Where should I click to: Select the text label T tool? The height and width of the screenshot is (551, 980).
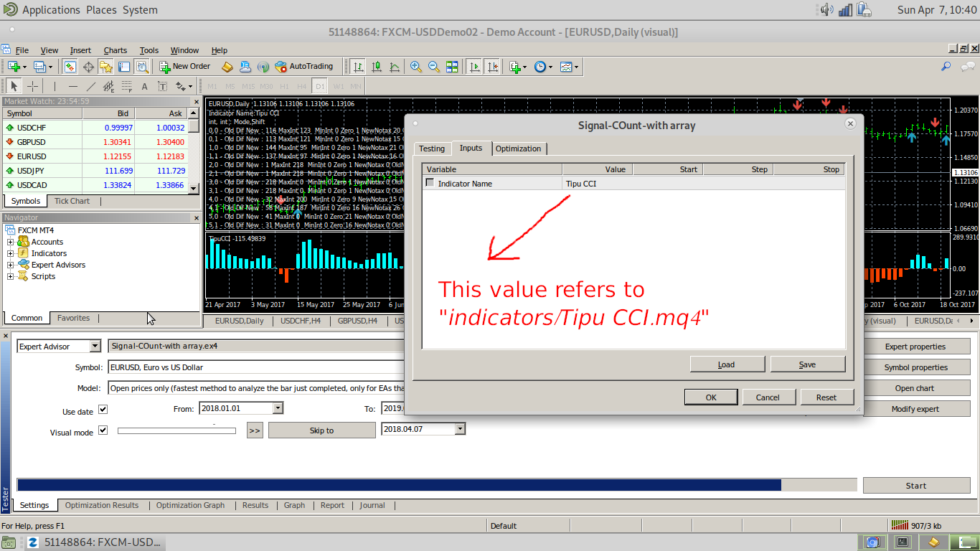[163, 86]
